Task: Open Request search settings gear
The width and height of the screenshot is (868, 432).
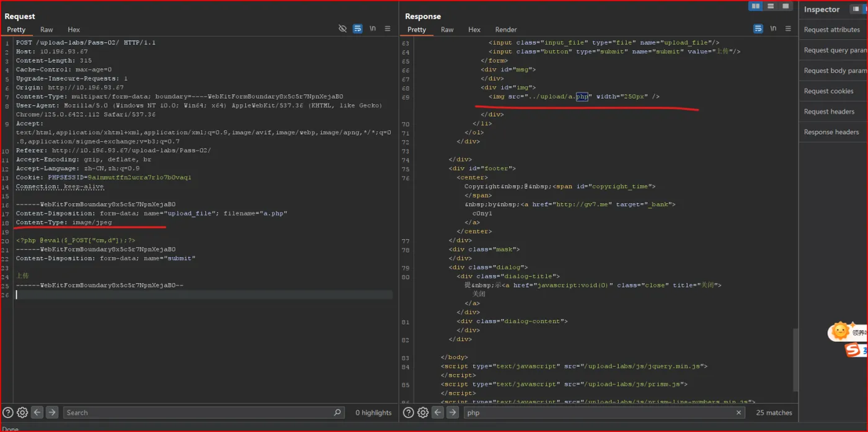Action: click(22, 412)
